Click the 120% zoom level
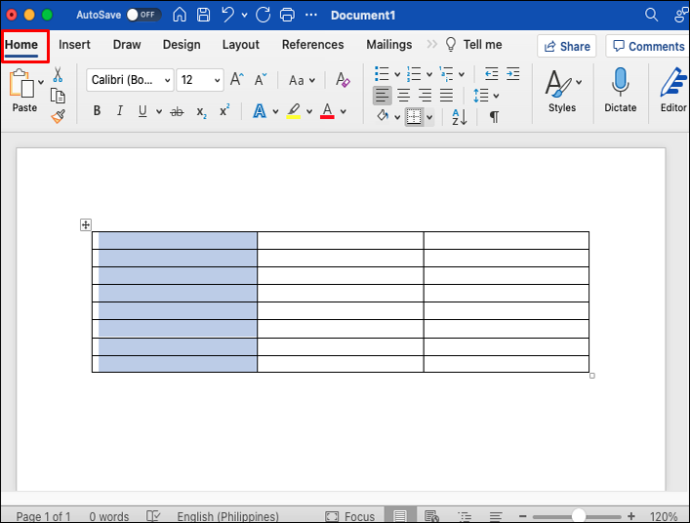 pyautogui.click(x=663, y=516)
